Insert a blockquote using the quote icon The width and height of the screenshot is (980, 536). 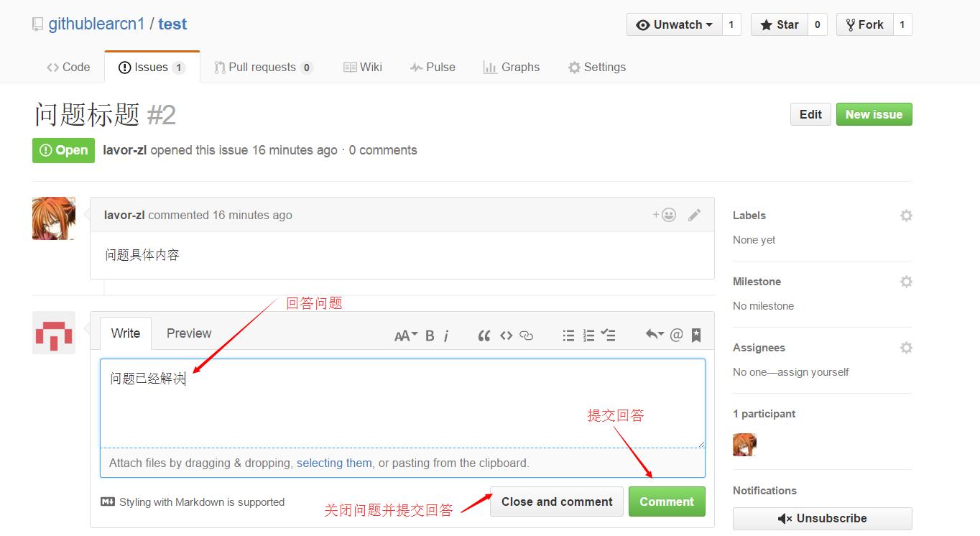pos(484,335)
